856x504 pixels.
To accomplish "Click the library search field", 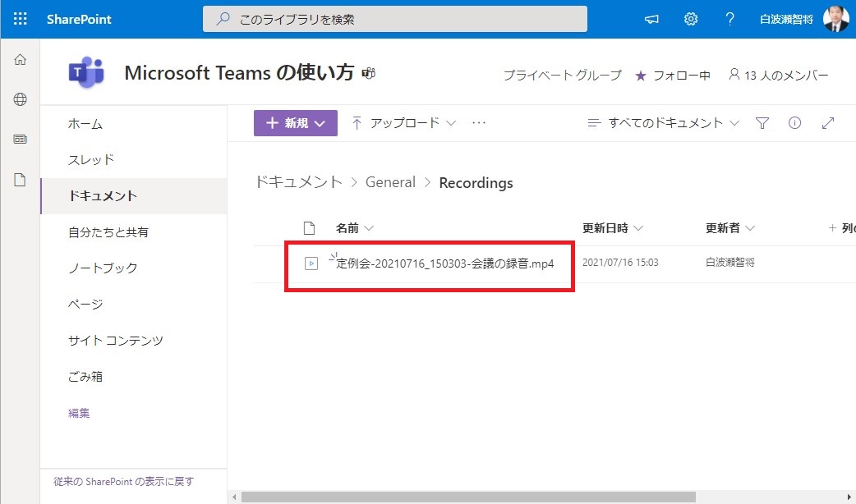I will pyautogui.click(x=394, y=19).
